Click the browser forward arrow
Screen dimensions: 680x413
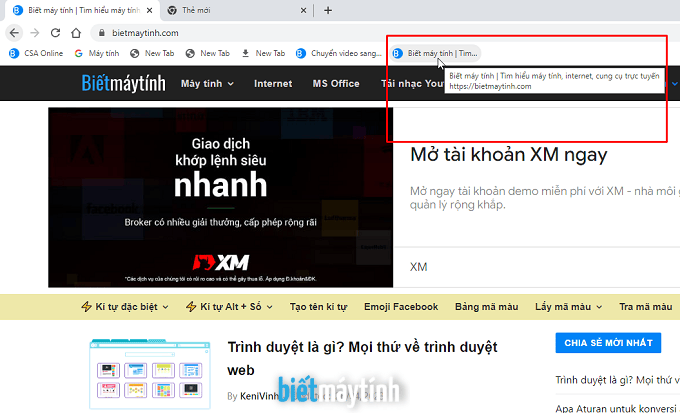[x=35, y=33]
